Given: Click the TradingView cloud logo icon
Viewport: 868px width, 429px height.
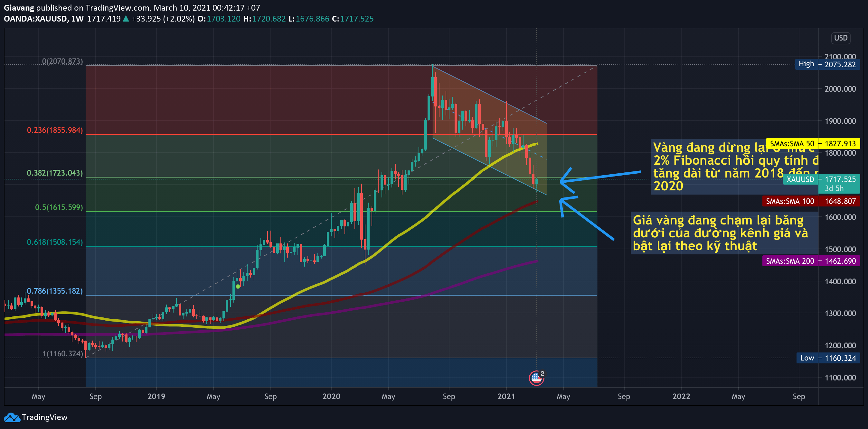Looking at the screenshot, I should (12, 417).
